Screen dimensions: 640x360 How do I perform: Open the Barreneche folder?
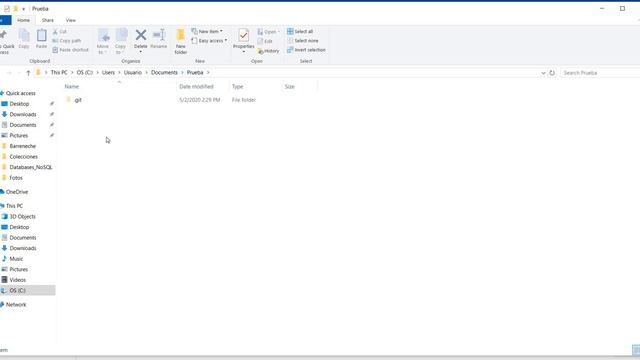pyautogui.click(x=22, y=146)
